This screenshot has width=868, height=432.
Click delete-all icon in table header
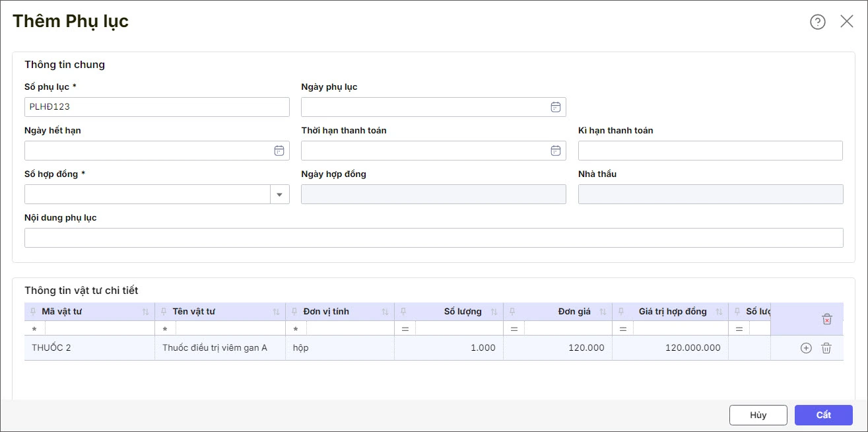pyautogui.click(x=827, y=319)
